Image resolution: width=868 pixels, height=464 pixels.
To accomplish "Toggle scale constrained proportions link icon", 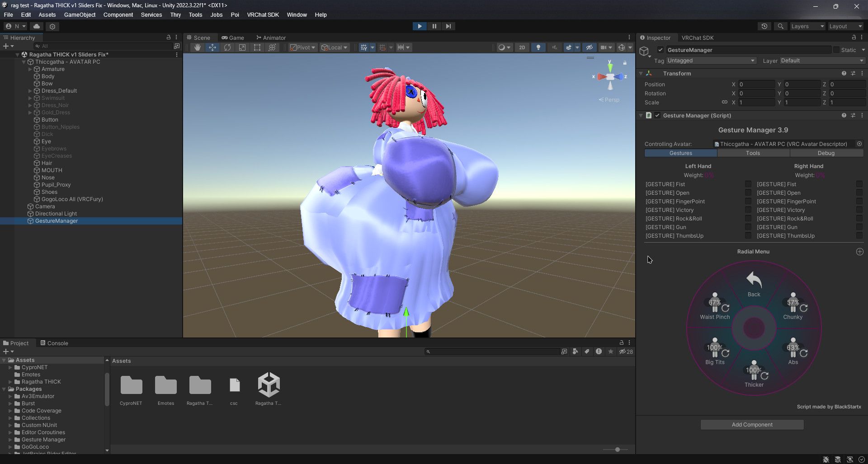I will click(x=724, y=103).
